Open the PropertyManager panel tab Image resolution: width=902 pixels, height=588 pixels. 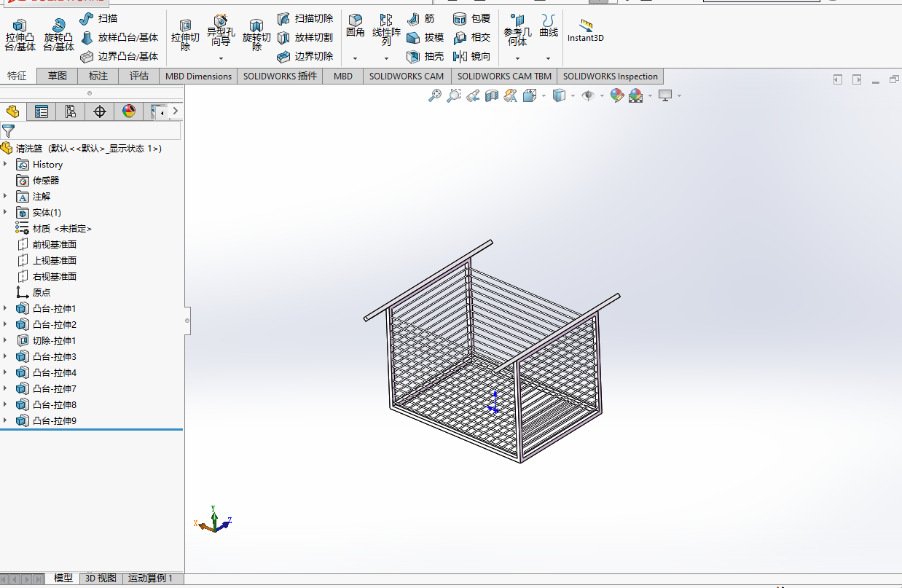point(42,111)
